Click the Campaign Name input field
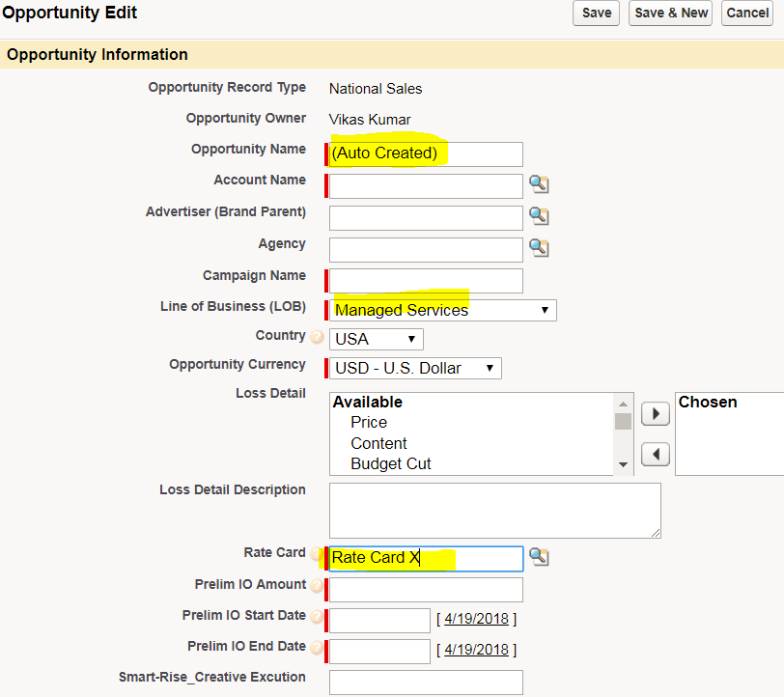 point(426,280)
